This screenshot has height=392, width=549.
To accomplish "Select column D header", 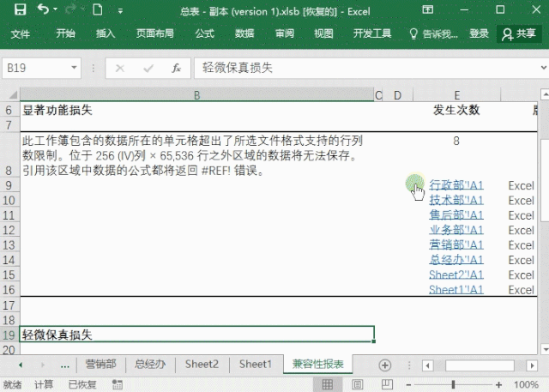I will pyautogui.click(x=398, y=95).
